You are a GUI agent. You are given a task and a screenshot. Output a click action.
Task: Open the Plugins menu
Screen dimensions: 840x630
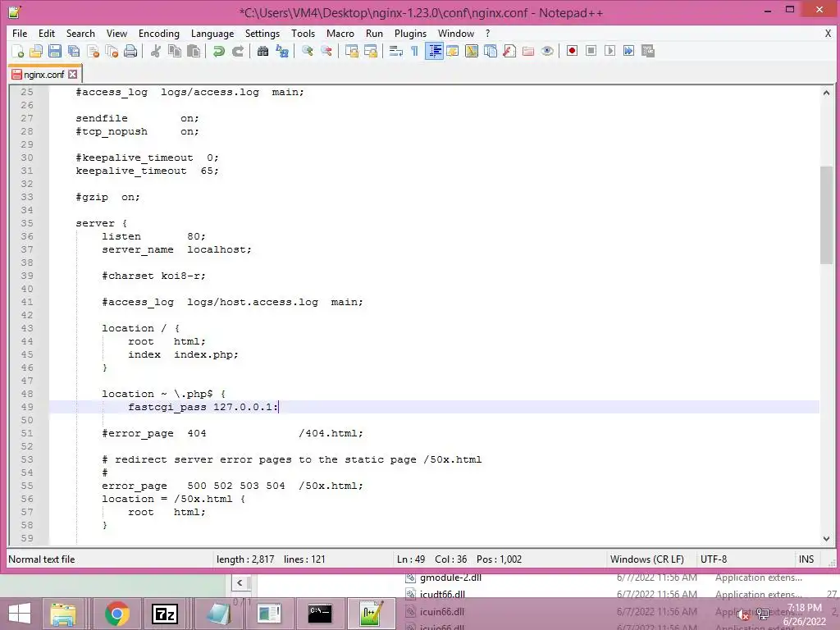tap(410, 33)
